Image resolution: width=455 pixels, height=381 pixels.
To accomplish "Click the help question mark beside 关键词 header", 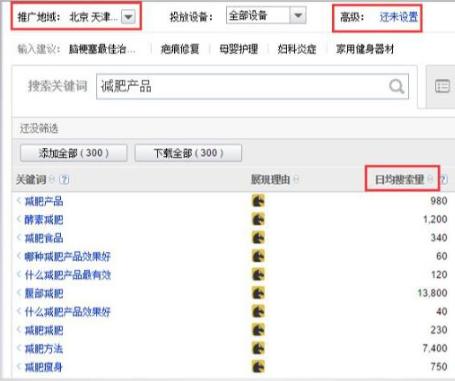I will (x=64, y=180).
